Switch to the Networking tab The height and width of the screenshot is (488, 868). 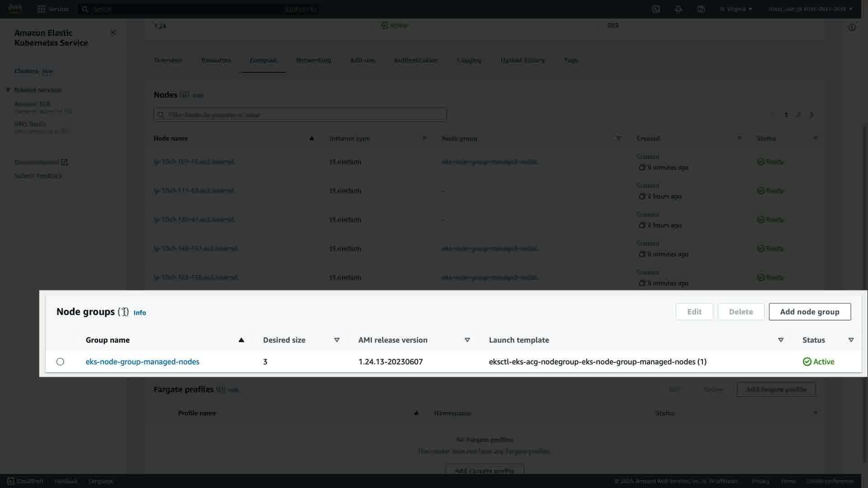[x=313, y=60]
